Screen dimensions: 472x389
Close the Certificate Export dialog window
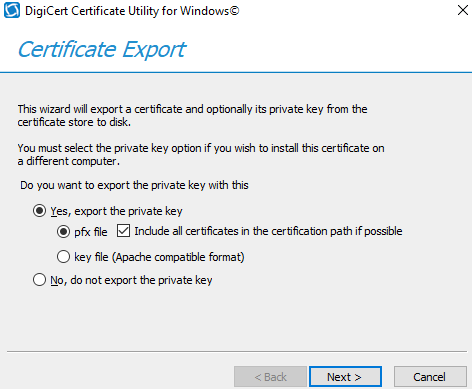[463, 10]
